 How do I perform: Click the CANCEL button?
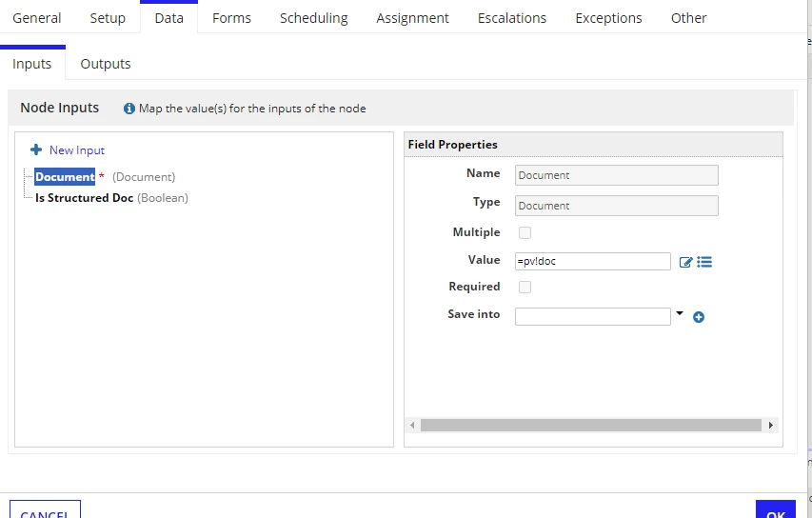point(45,510)
